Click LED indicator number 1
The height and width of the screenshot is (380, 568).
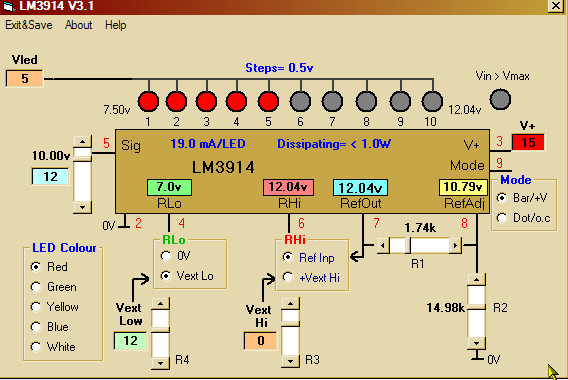148,101
